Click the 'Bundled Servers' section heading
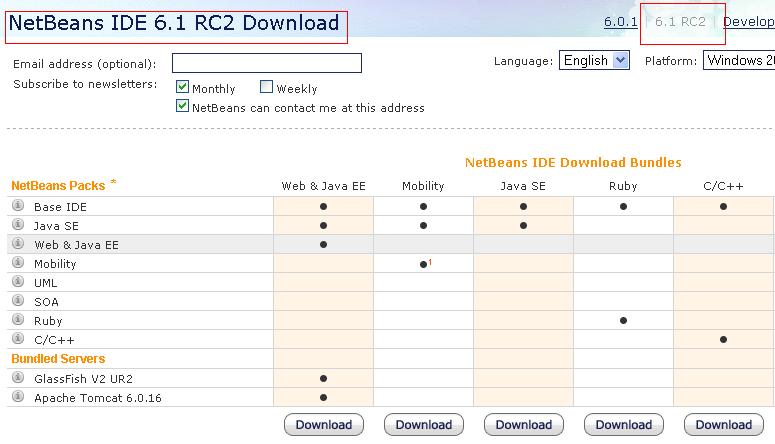Screen dimensions: 775x444 [x=58, y=359]
